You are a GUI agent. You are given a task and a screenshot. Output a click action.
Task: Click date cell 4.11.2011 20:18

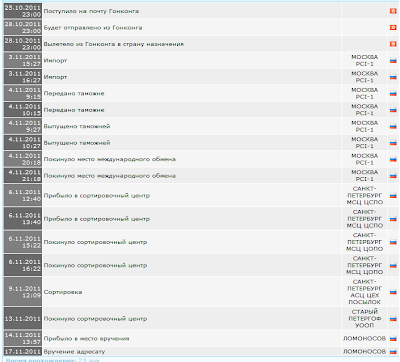pos(23,159)
